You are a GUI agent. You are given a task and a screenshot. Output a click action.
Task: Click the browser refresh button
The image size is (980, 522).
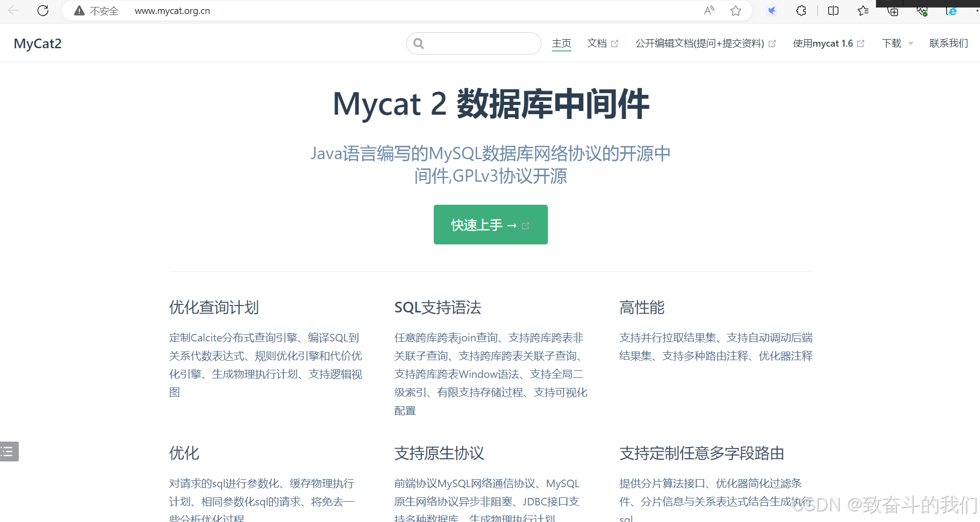(43, 11)
